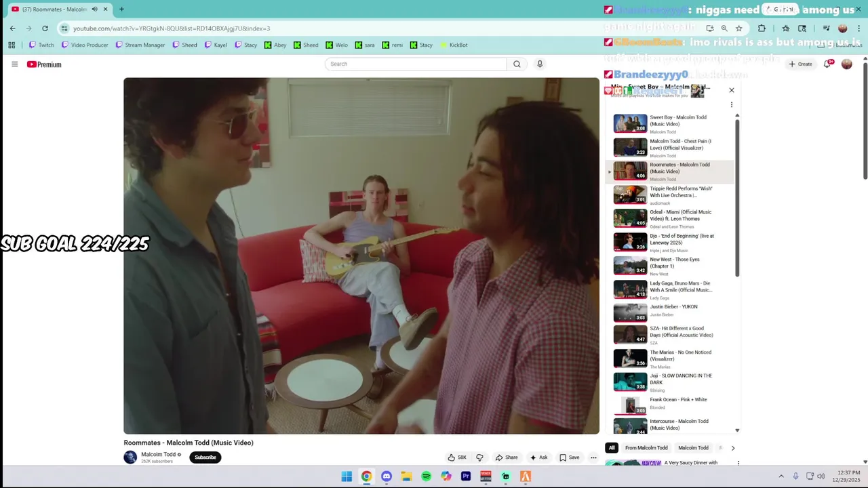Click the Ask button

tap(539, 457)
